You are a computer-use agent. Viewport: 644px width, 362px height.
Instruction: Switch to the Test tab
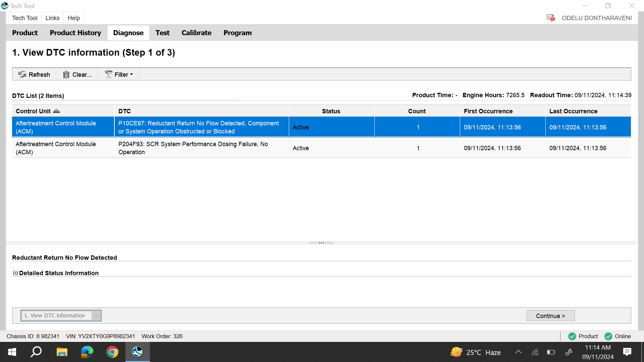[x=162, y=33]
